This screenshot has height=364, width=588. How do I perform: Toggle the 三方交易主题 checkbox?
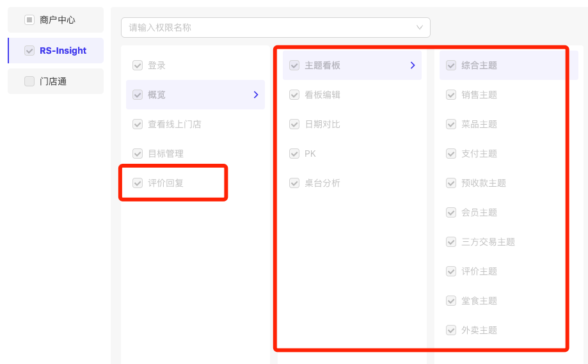(x=451, y=242)
